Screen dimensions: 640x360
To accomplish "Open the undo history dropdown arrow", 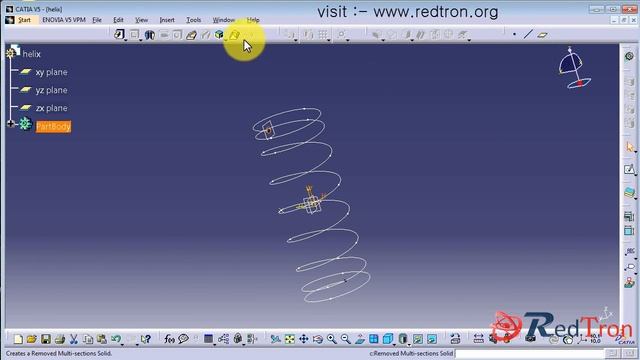I will pyautogui.click(x=122, y=345).
